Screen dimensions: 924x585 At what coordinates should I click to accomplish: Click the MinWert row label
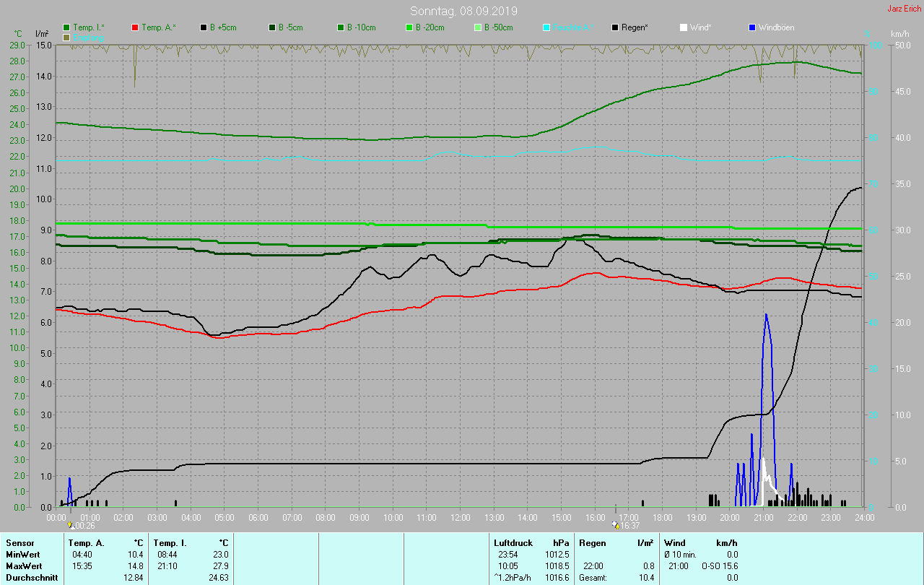pyautogui.click(x=23, y=554)
